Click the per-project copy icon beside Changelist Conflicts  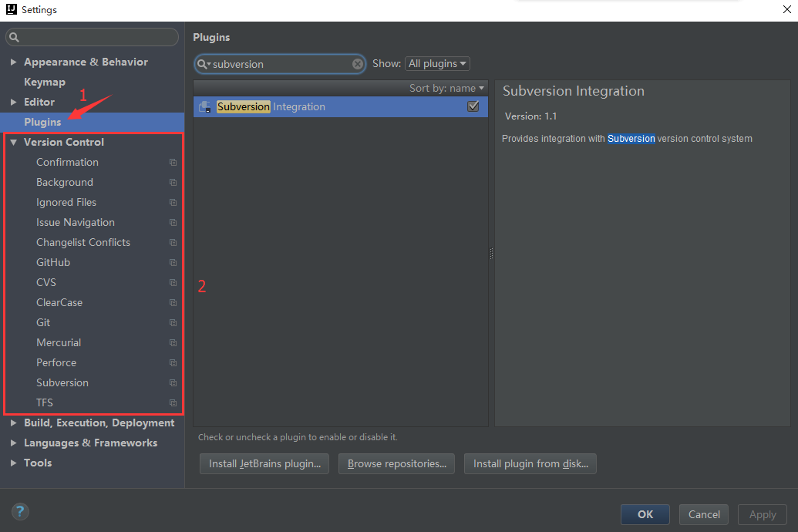[173, 242]
